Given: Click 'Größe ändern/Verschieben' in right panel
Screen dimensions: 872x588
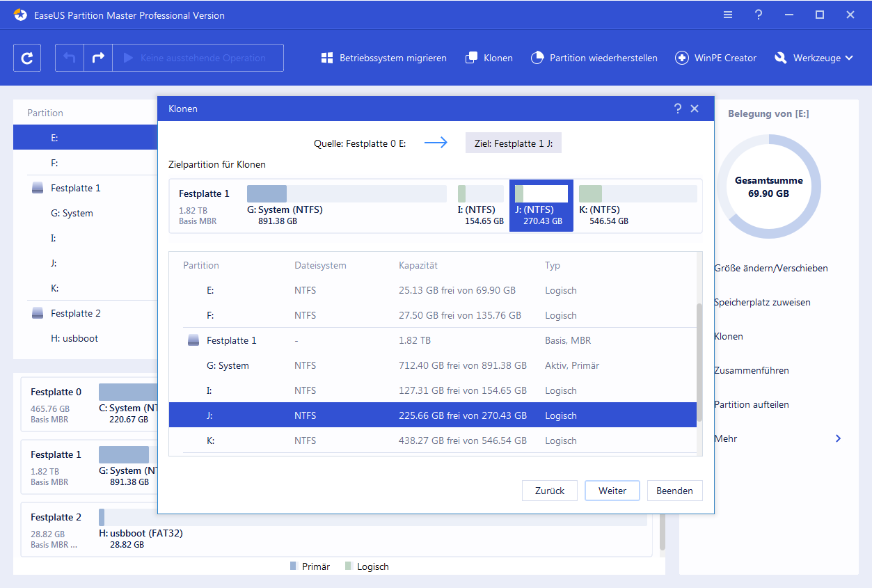Looking at the screenshot, I should pyautogui.click(x=770, y=268).
